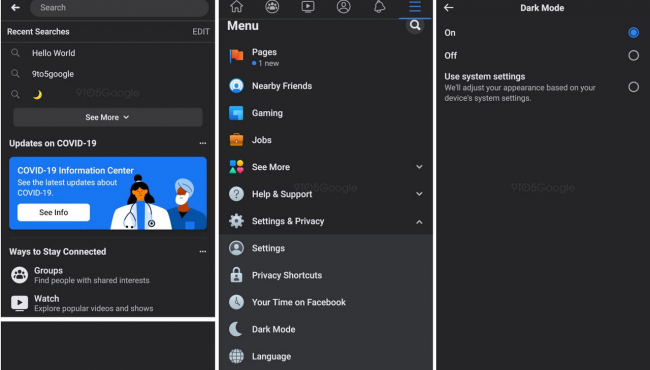Open the COVID-19 Information Center banner
Image resolution: width=650 pixels, height=370 pixels.
click(x=108, y=193)
